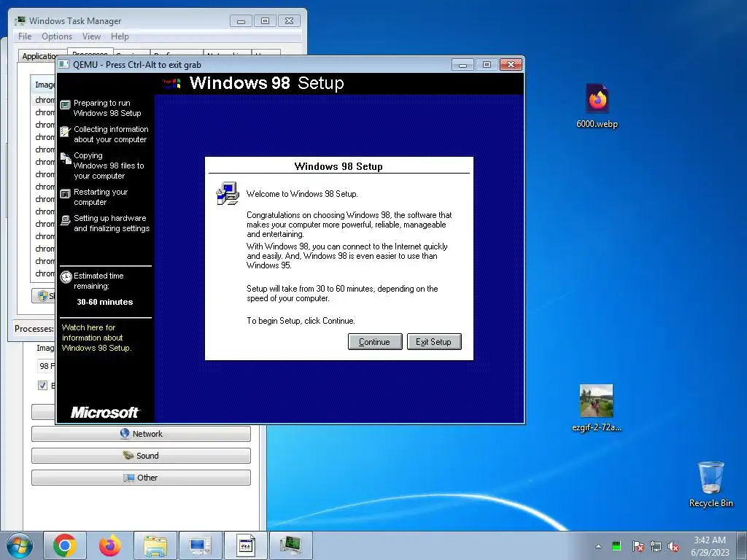747x560 pixels.
Task: Click Continue in Windows 98 Setup dialog
Action: (375, 341)
